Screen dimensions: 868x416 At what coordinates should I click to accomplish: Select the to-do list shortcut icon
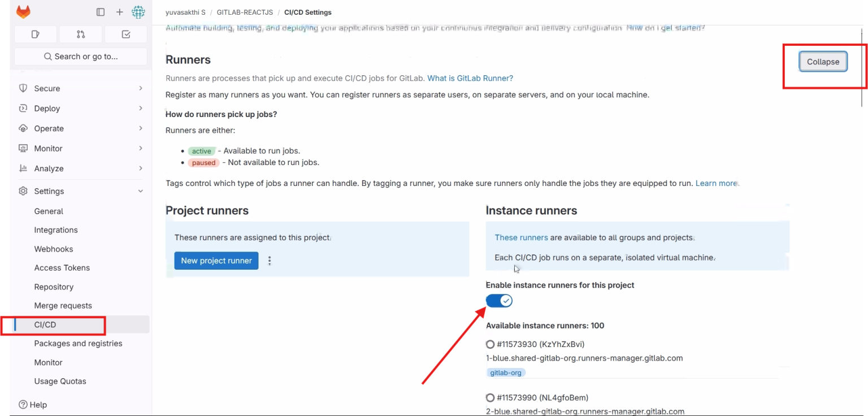pos(125,34)
